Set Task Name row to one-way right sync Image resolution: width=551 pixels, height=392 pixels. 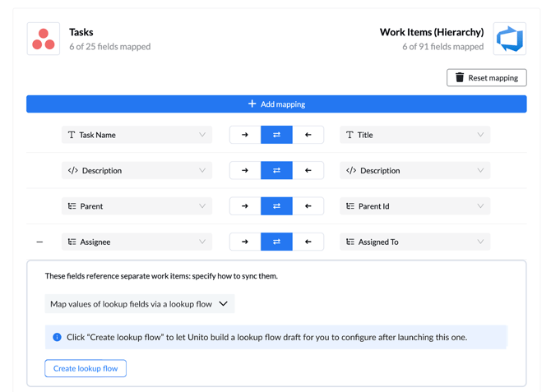[x=245, y=135]
